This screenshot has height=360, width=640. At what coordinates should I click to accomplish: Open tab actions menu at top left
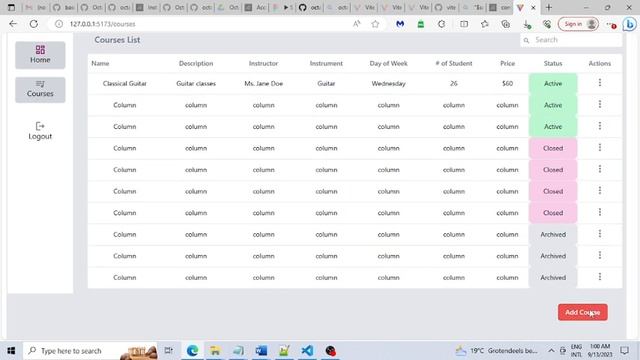click(x=11, y=7)
